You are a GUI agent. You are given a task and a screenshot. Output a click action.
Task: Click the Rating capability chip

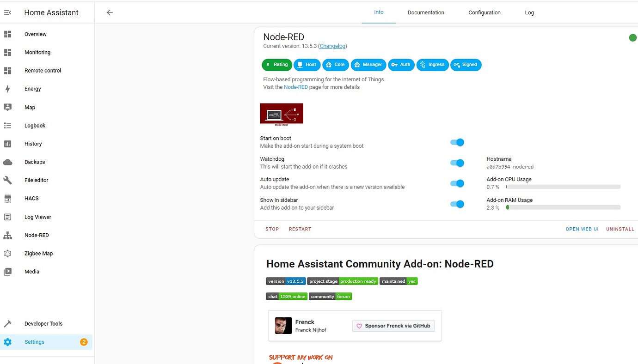tap(277, 65)
